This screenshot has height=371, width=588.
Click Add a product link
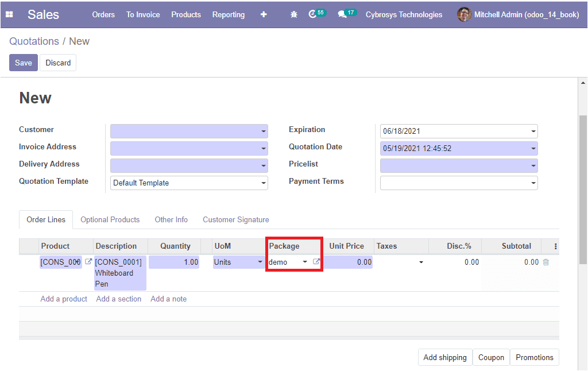(64, 299)
